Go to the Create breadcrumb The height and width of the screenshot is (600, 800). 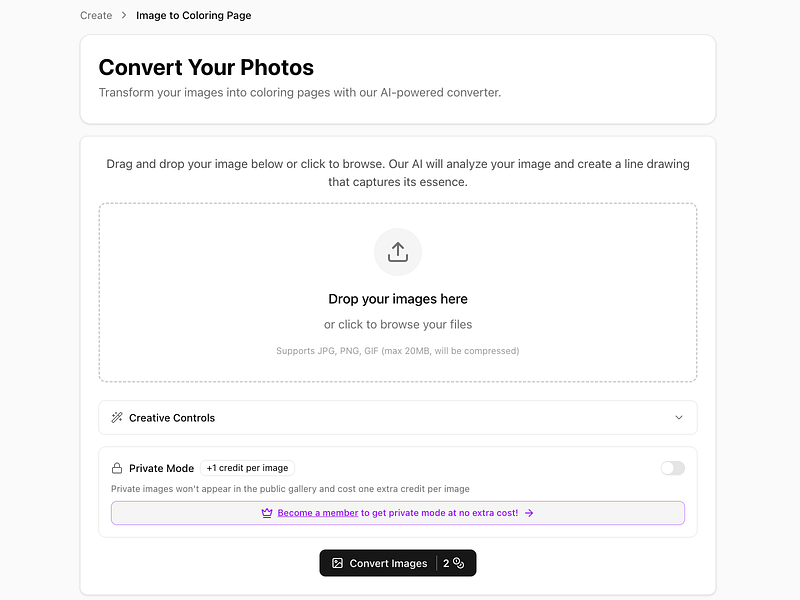coord(96,16)
